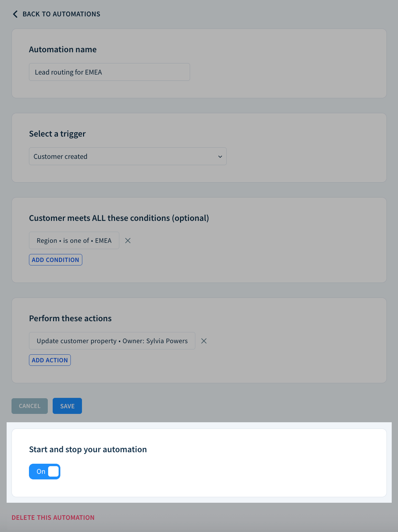
Task: Select text Lead routing for EMEA
Action: click(68, 72)
